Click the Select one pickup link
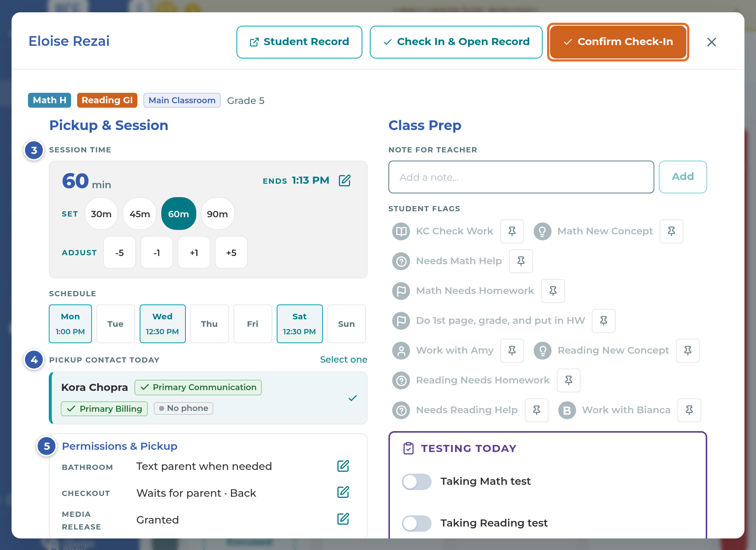Viewport: 756px width, 550px height. (344, 360)
